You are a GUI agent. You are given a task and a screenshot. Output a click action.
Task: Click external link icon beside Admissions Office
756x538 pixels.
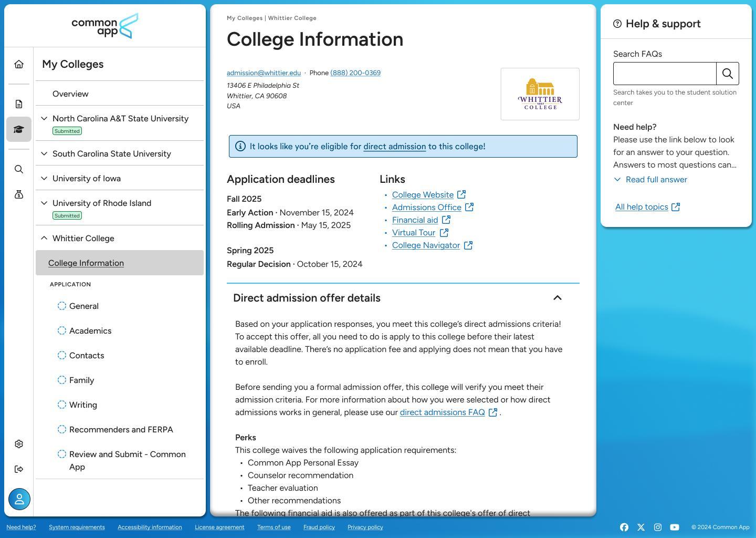tap(469, 207)
